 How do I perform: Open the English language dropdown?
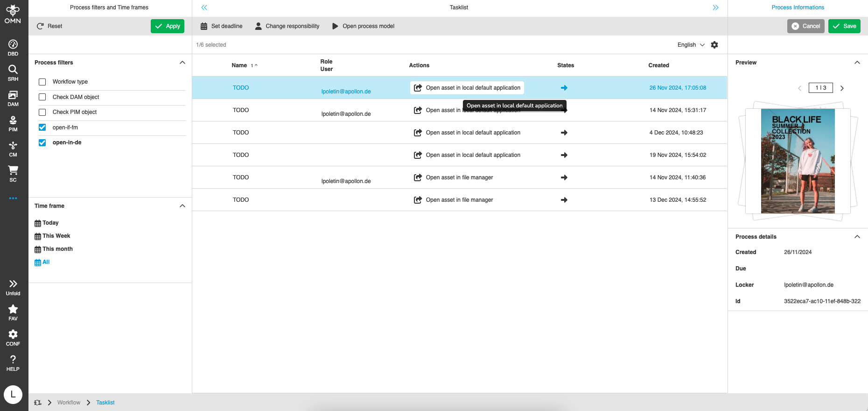coord(691,45)
